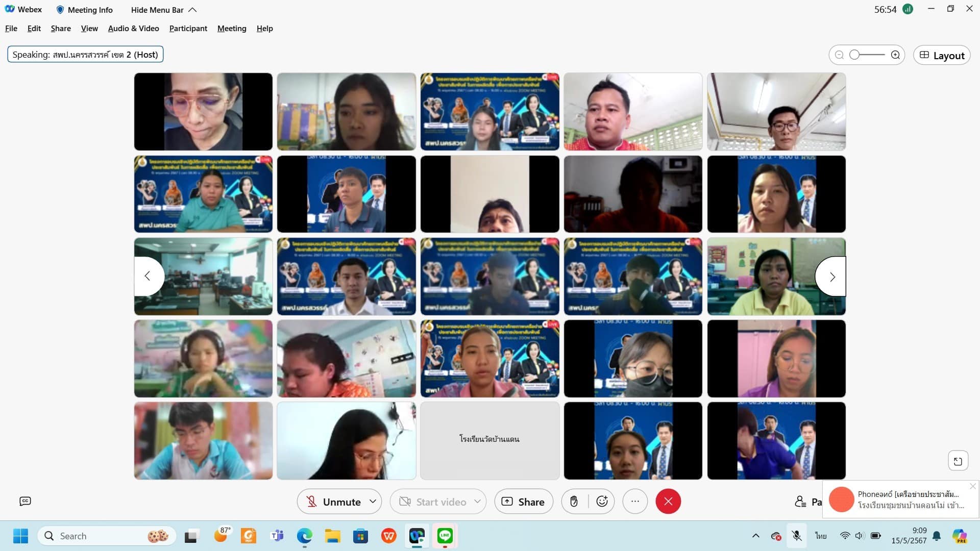Open the Participant menu
The height and width of the screenshot is (551, 980).
[188, 29]
